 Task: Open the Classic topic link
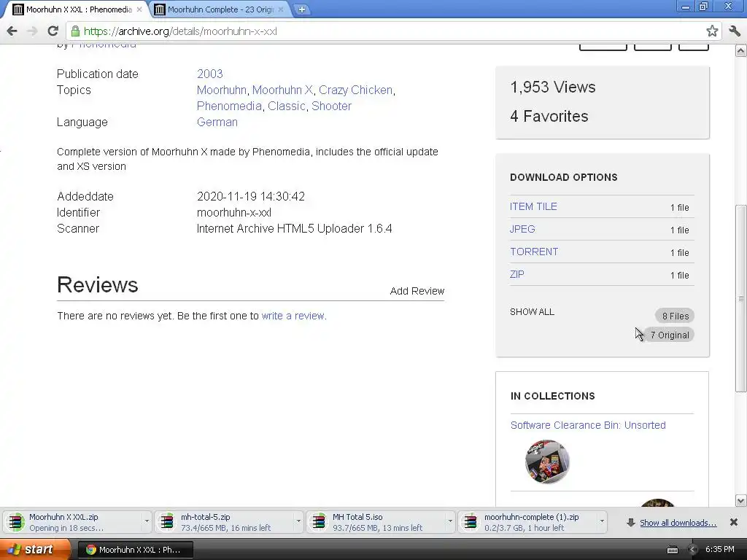[286, 106]
